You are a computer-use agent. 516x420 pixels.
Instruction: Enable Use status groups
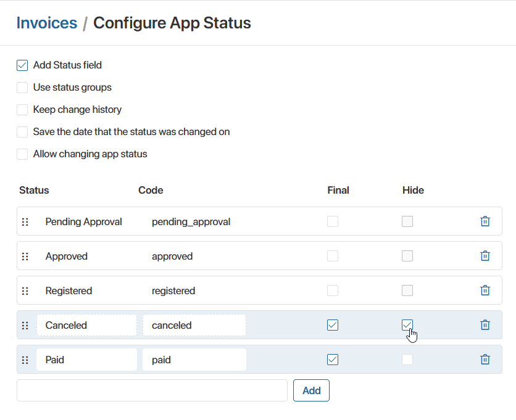[22, 88]
